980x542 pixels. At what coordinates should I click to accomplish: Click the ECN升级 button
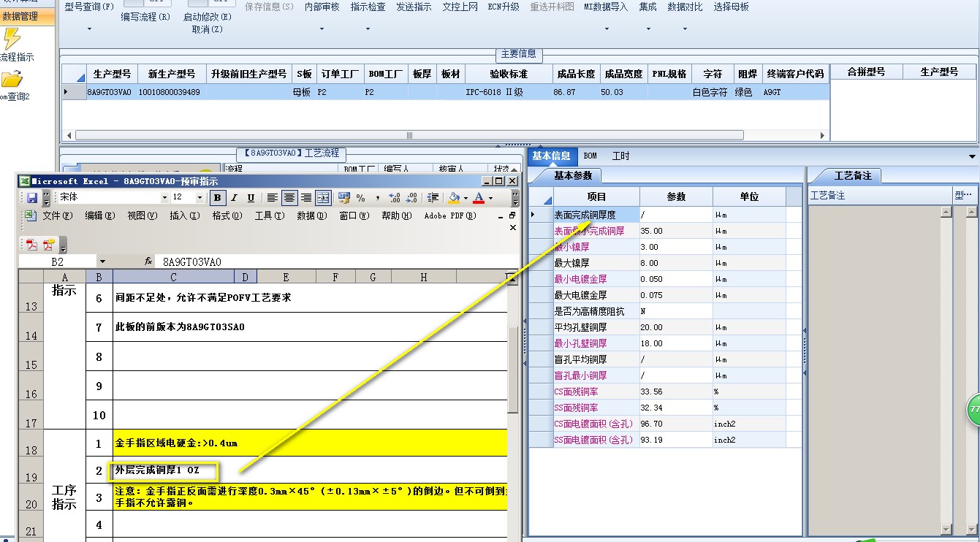[x=504, y=7]
